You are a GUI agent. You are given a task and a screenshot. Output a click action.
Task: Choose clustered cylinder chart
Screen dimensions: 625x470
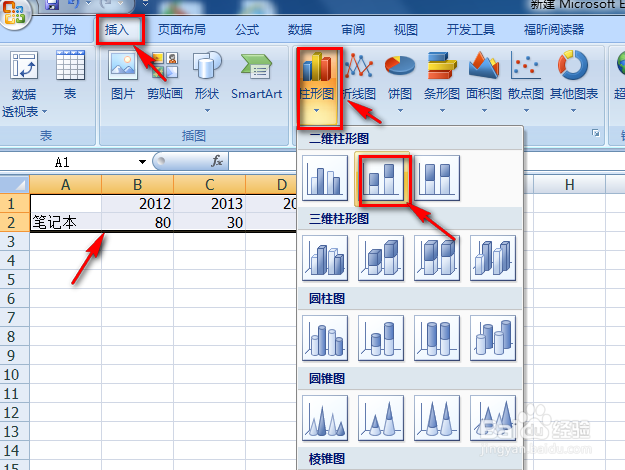pyautogui.click(x=325, y=338)
